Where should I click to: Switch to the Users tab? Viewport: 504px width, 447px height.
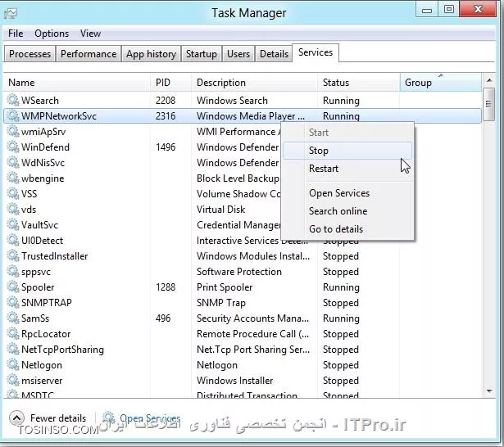pos(238,54)
